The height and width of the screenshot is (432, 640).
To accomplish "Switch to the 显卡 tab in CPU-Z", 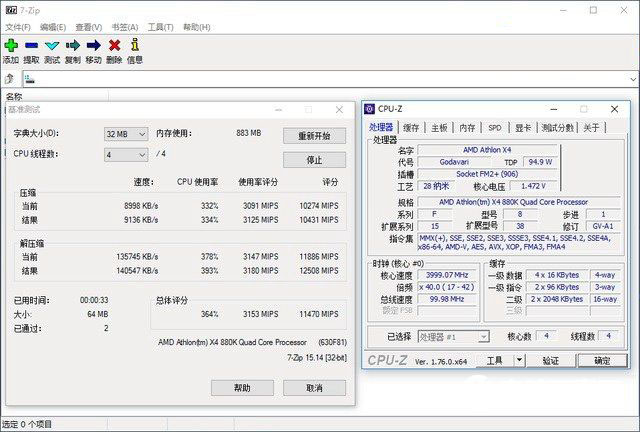I will (523, 128).
